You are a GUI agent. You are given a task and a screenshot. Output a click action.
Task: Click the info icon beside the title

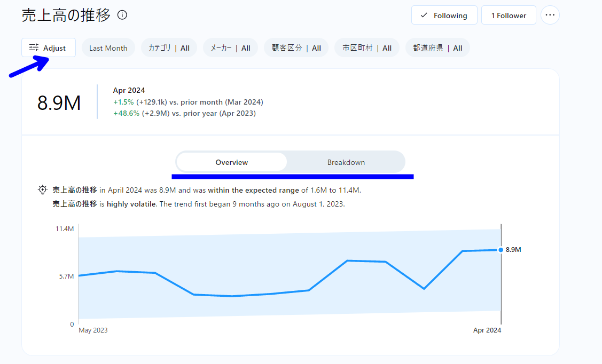pos(122,15)
